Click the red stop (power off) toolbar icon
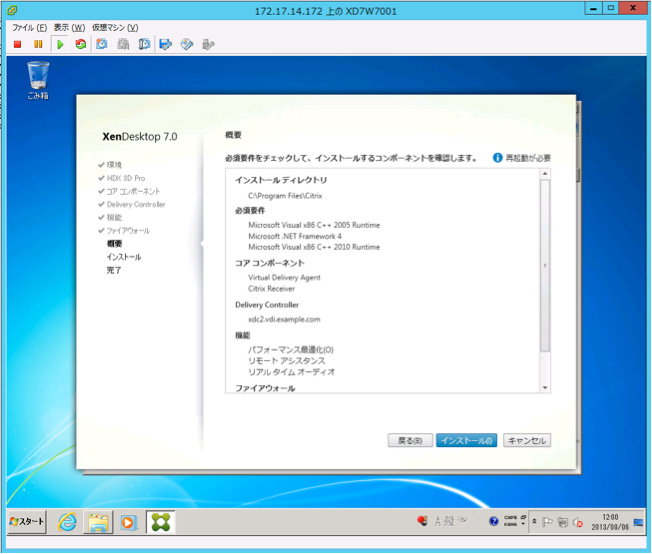Viewport: 652px width, 554px height. pos(17,44)
